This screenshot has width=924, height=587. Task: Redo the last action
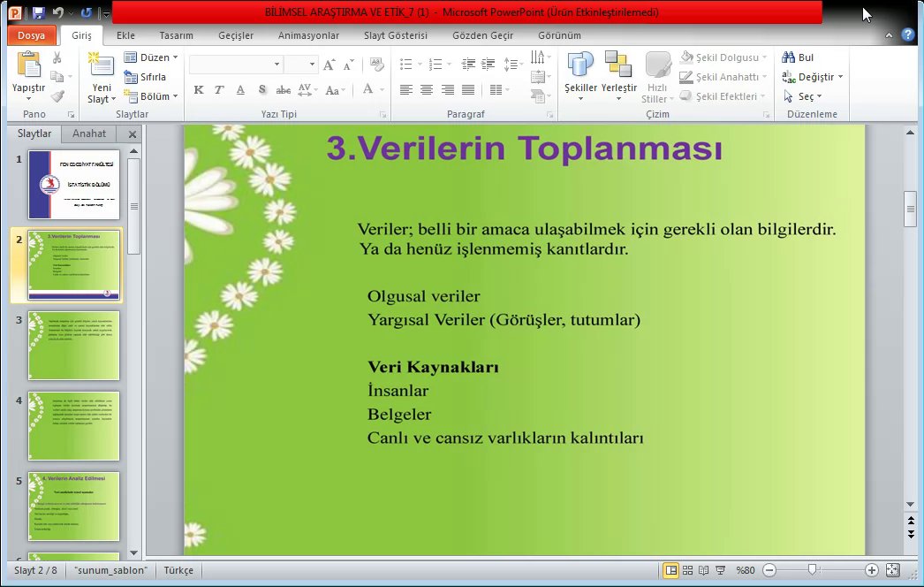[x=86, y=12]
